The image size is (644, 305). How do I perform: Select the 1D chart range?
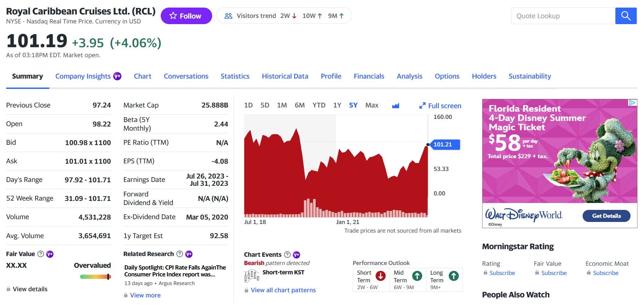tap(248, 105)
